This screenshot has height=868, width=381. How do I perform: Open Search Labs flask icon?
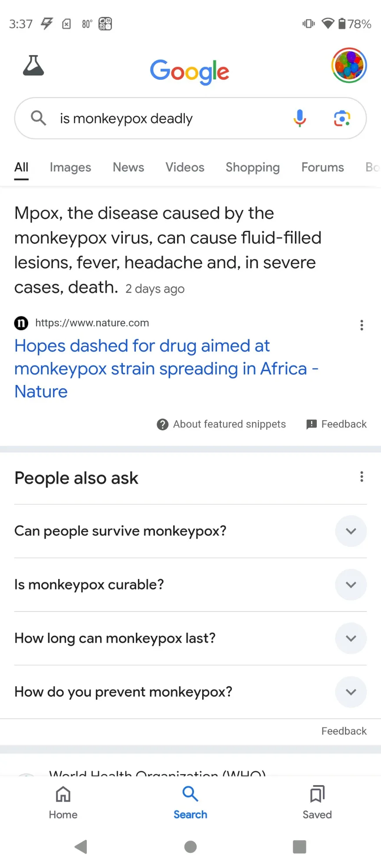[33, 66]
